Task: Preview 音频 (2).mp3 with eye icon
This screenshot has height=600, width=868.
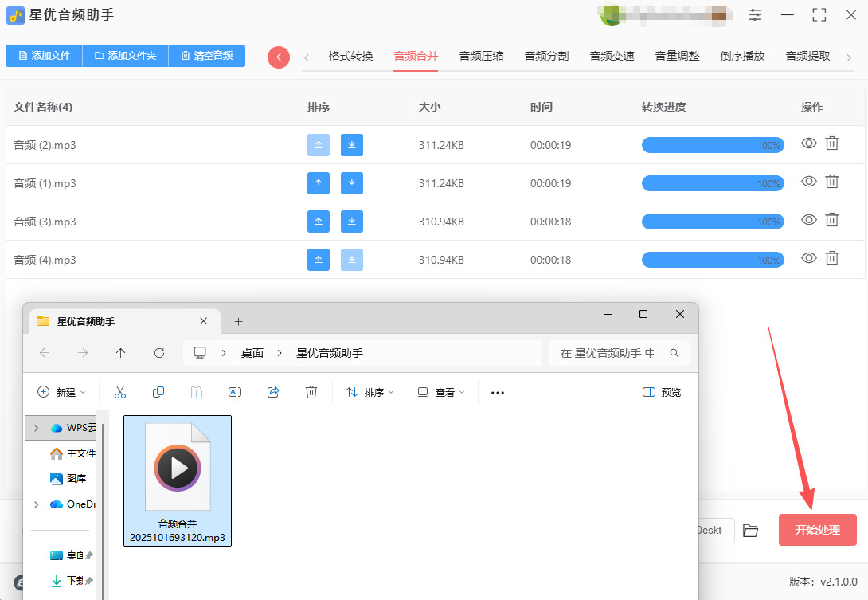Action: [809, 143]
